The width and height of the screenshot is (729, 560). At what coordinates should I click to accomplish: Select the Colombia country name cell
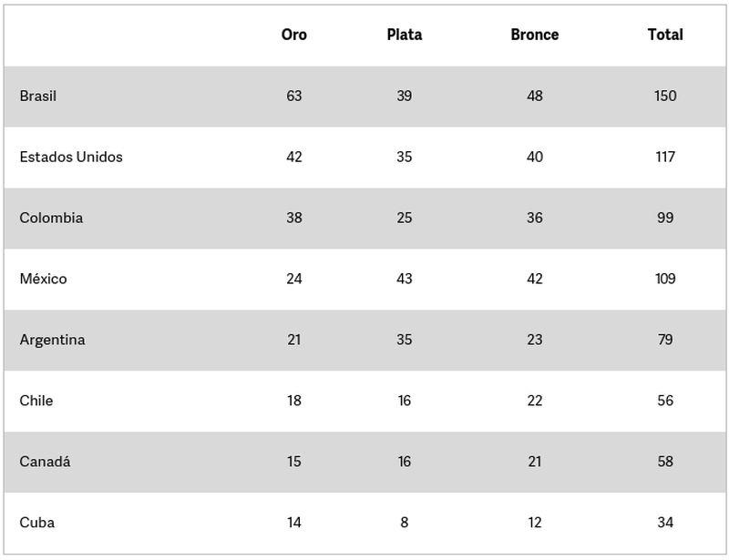(51, 218)
